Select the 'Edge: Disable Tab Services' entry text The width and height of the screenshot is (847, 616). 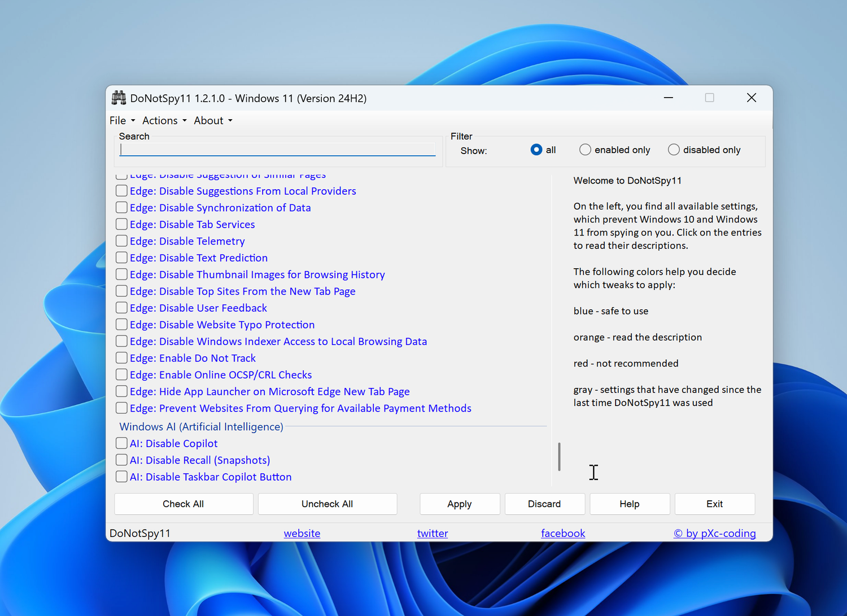(x=192, y=225)
